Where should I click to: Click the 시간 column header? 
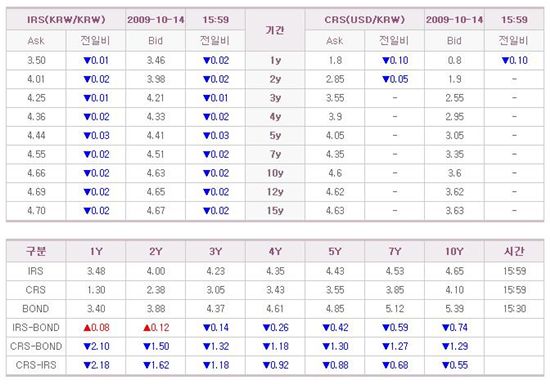[514, 251]
